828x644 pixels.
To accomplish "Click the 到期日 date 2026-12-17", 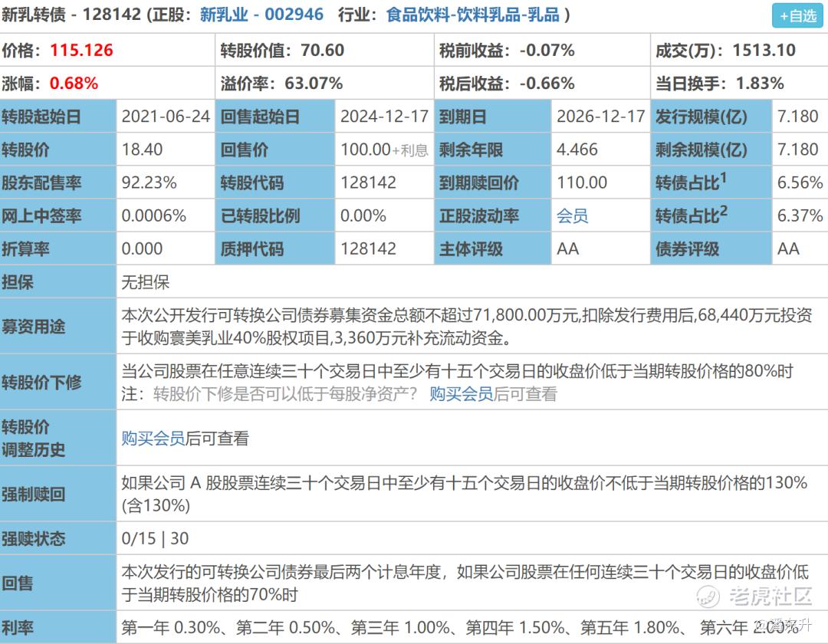I will click(601, 116).
